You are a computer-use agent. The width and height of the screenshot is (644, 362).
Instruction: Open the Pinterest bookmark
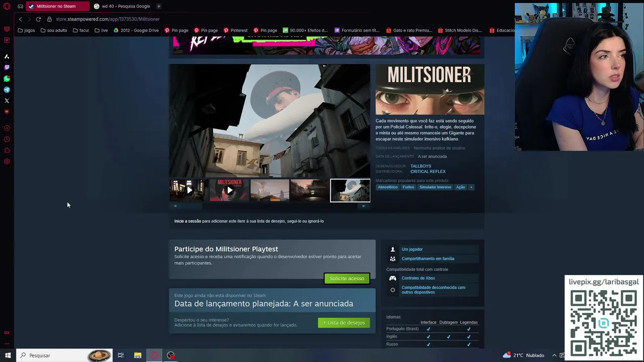click(x=235, y=30)
